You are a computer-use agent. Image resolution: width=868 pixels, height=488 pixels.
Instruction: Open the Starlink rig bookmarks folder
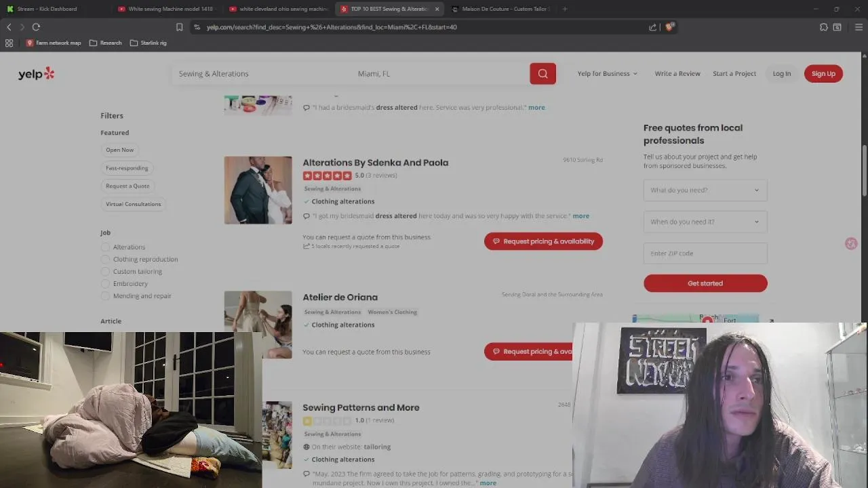(x=148, y=43)
